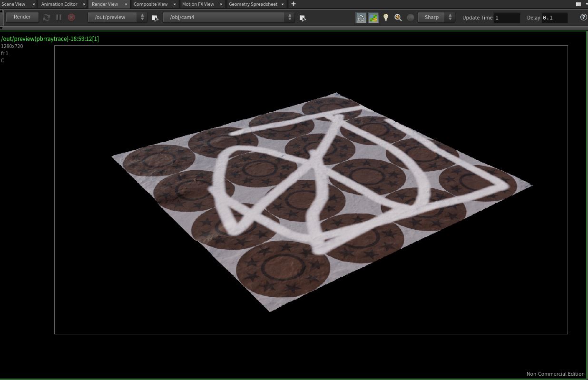Open help with question mark icon
Screen dimensions: 588x380
tap(584, 17)
